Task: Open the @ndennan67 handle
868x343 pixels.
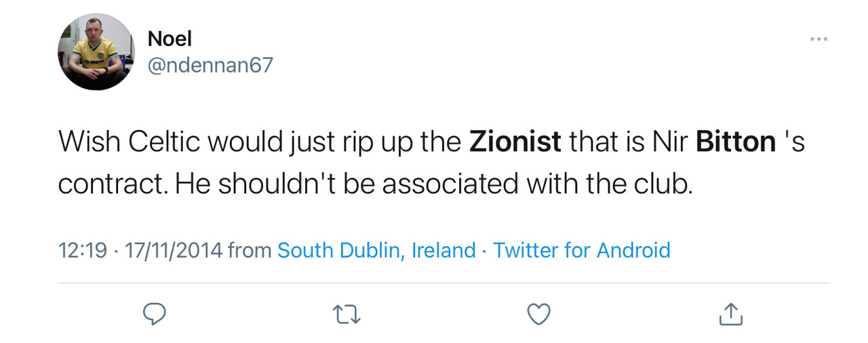Action: [x=210, y=66]
